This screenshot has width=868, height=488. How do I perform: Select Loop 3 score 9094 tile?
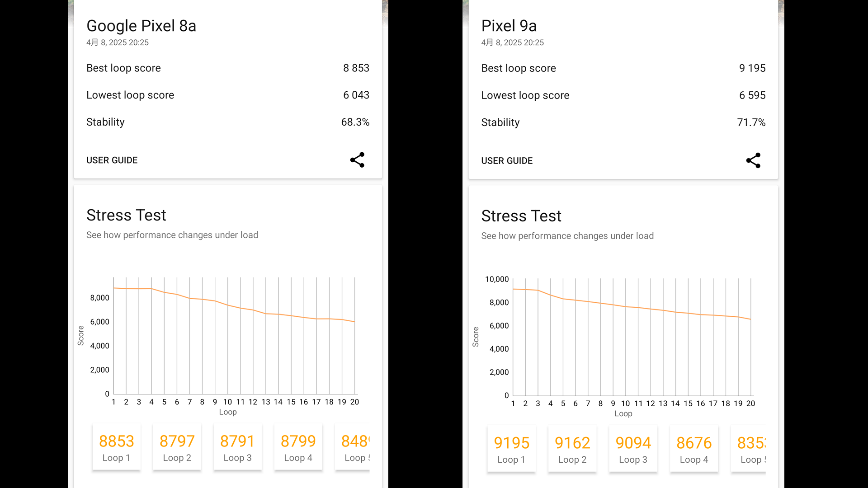coord(633,449)
